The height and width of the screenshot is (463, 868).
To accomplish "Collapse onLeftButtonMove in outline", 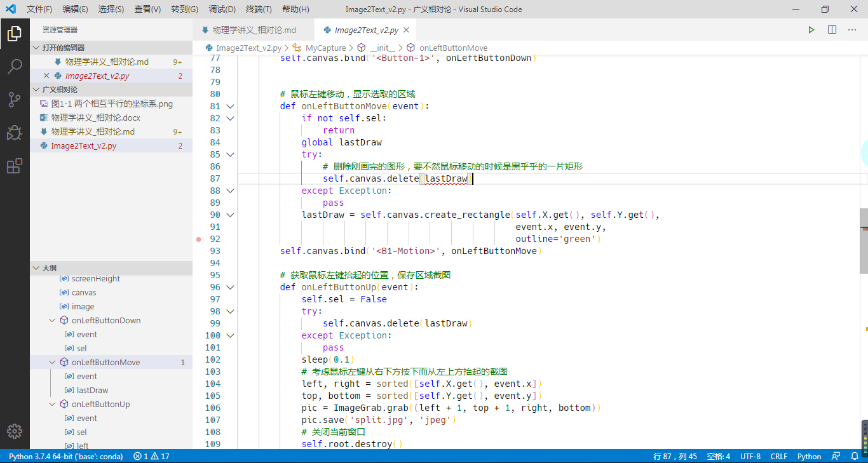I will [x=53, y=363].
